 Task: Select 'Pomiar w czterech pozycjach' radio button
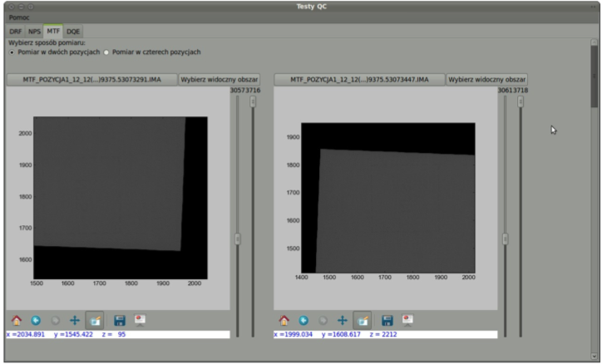107,52
